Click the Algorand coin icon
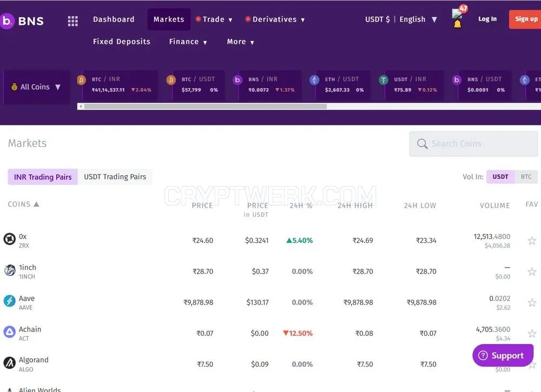541x392 pixels. point(10,363)
